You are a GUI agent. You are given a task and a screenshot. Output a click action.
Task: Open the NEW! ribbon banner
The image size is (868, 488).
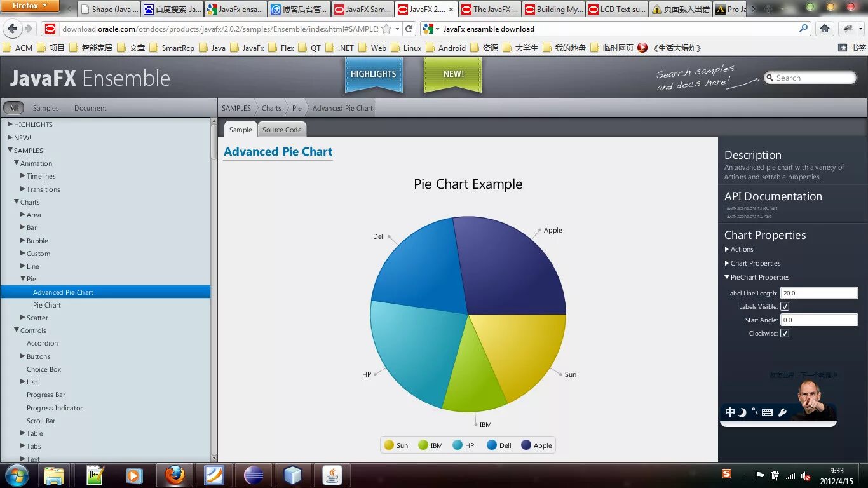(453, 74)
